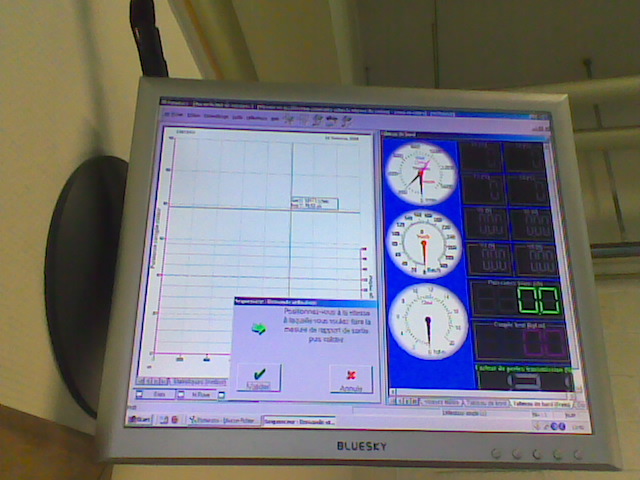Click the cursor readout box on graph
Image resolution: width=640 pixels, height=480 pixels.
[x=313, y=204]
